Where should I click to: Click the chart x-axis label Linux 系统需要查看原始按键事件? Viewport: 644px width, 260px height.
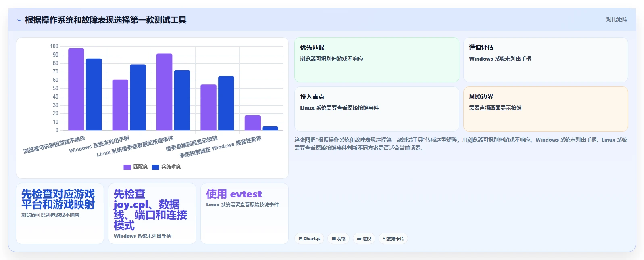135,146
